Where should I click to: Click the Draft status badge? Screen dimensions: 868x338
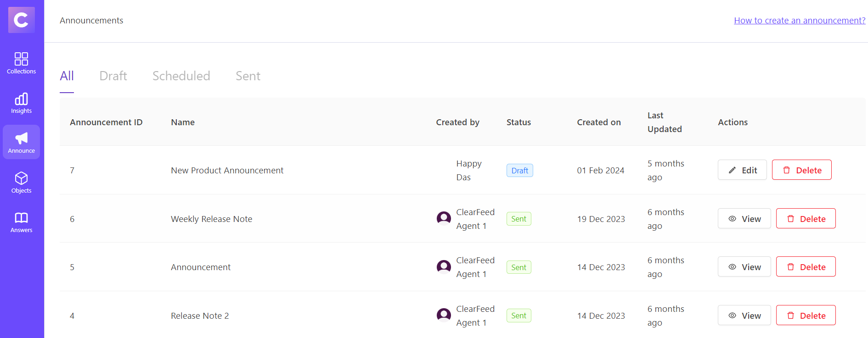click(x=519, y=171)
